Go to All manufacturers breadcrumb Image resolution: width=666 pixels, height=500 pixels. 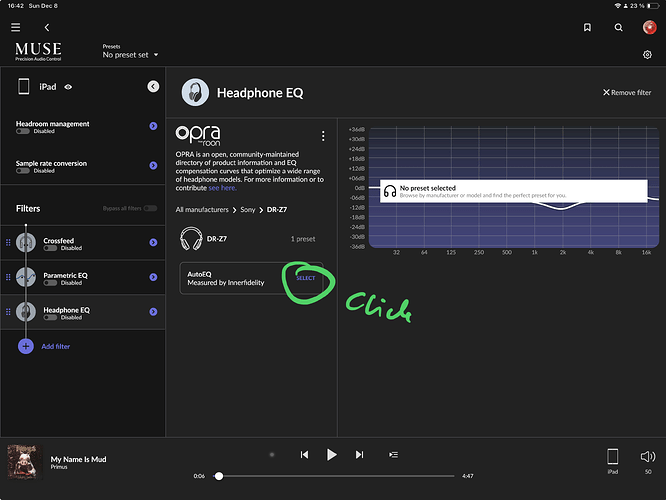click(x=202, y=210)
